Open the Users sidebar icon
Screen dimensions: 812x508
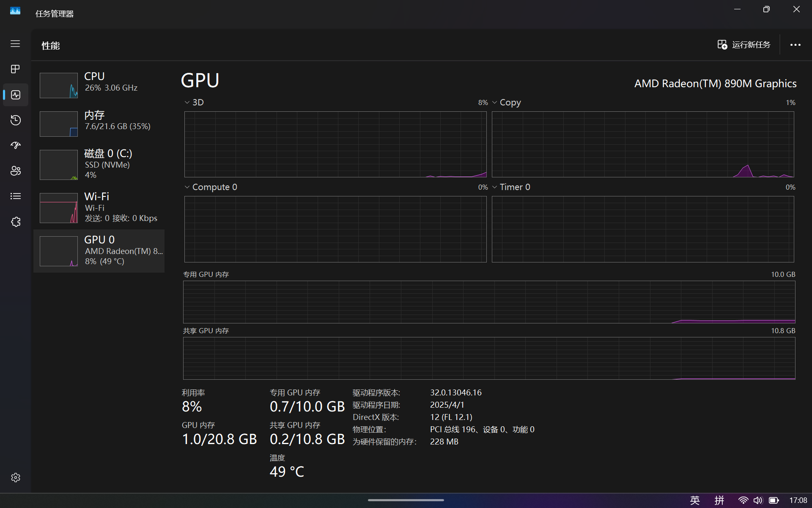click(15, 171)
